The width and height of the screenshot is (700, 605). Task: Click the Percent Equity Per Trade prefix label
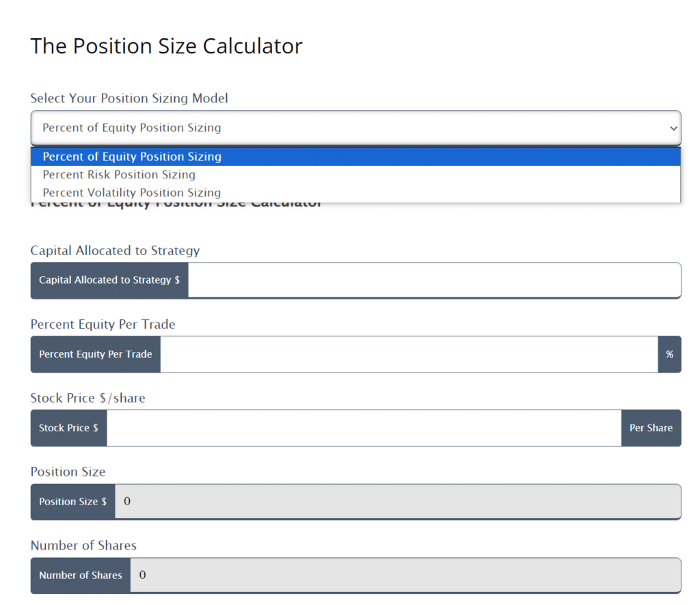coord(96,354)
